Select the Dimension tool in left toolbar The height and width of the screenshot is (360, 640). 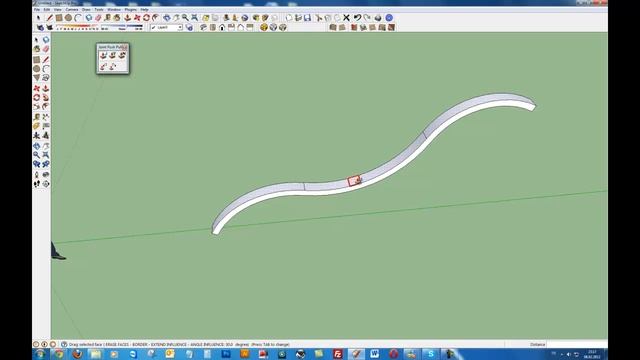coord(46,117)
